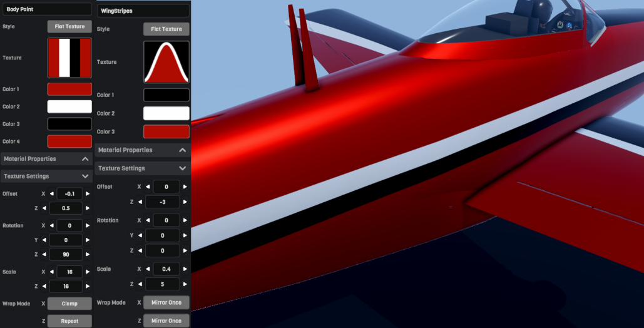Edit WingStripes Offset X field 0

166,187
